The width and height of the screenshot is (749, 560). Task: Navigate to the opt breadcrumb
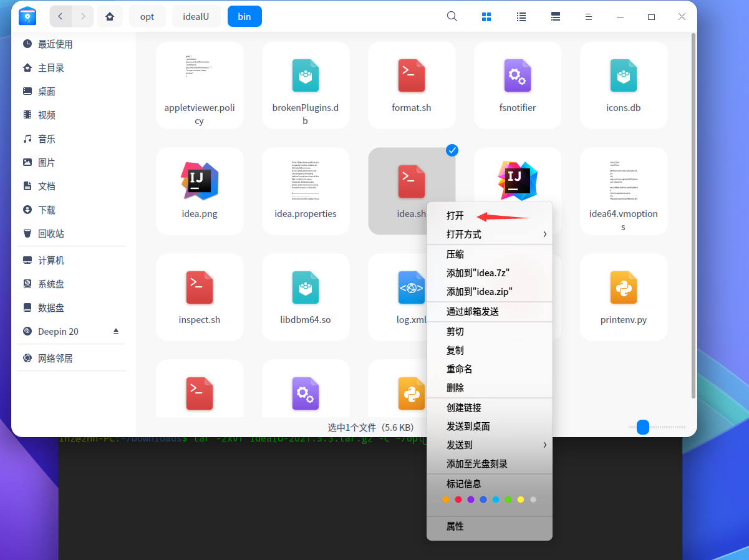pyautogui.click(x=147, y=16)
